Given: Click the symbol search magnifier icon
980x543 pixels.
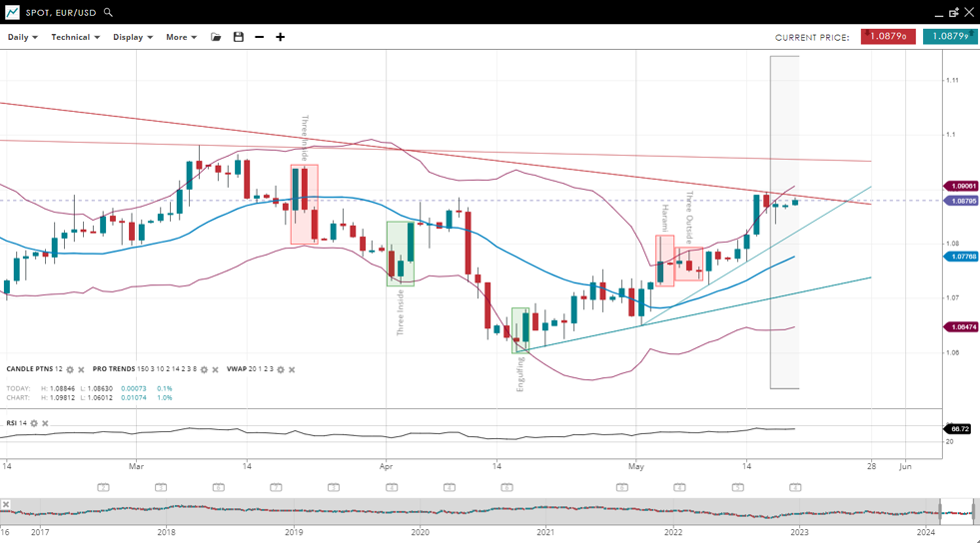Looking at the screenshot, I should tap(108, 13).
